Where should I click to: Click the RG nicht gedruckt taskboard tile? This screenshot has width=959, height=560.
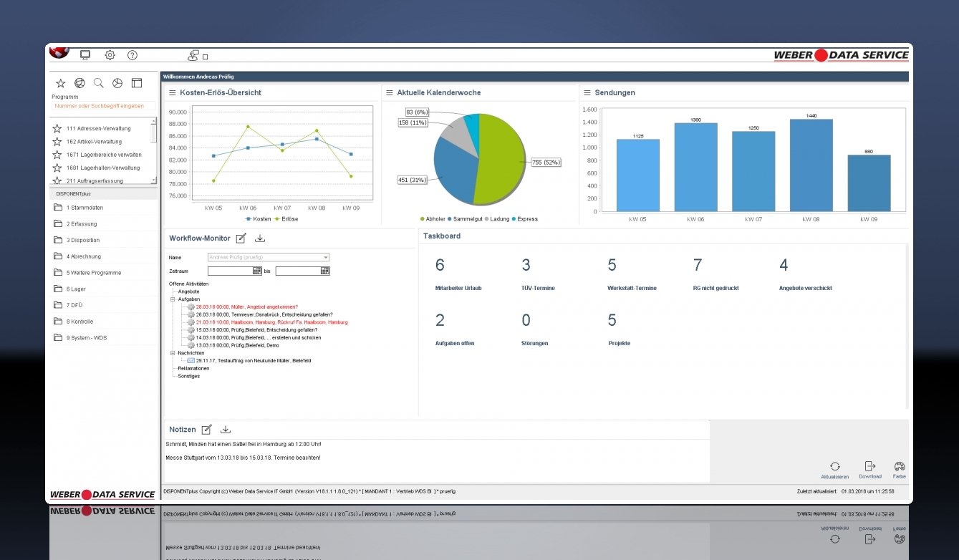(716, 275)
